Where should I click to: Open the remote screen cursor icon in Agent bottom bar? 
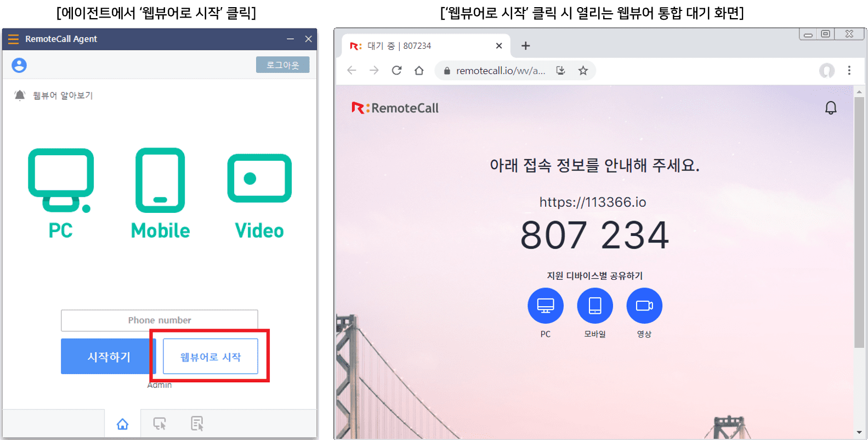(160, 424)
